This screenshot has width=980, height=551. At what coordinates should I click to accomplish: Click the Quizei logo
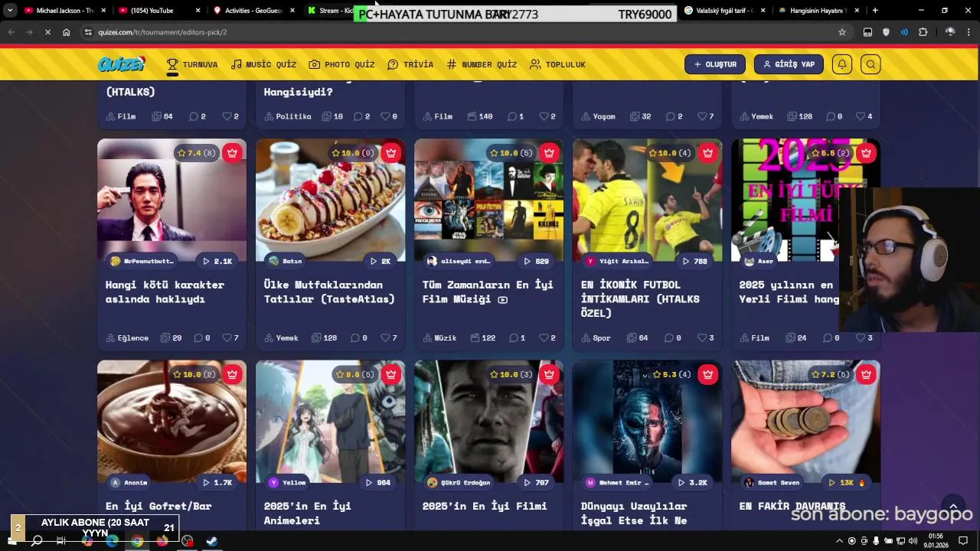121,64
